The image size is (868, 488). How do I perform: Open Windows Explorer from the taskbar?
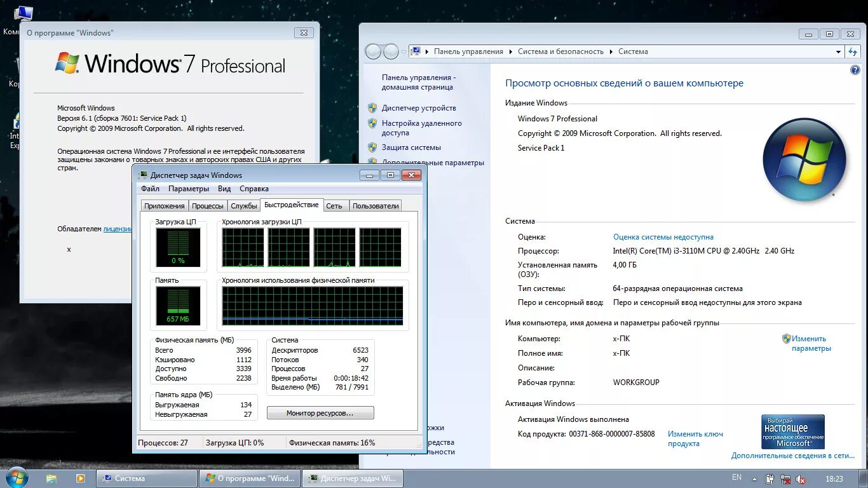[51, 478]
